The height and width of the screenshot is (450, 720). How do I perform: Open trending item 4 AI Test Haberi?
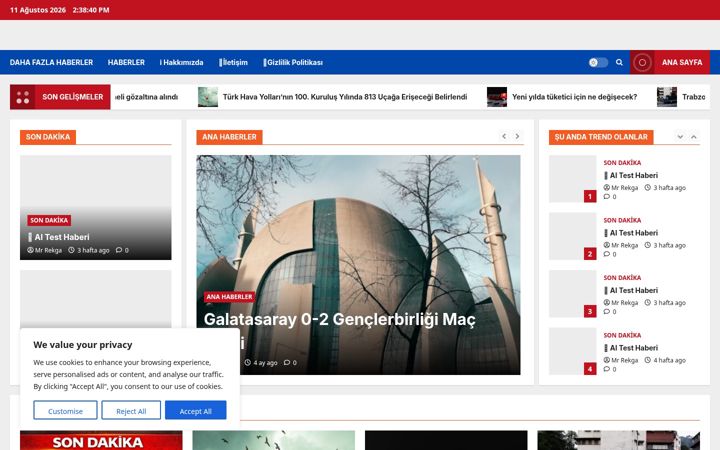633,348
